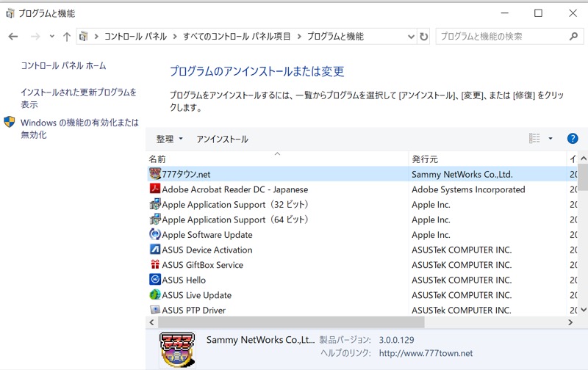Screen dimensions: 588x370
Task: Select the ASUS GiftBox Service icon
Action: pyautogui.click(x=155, y=265)
